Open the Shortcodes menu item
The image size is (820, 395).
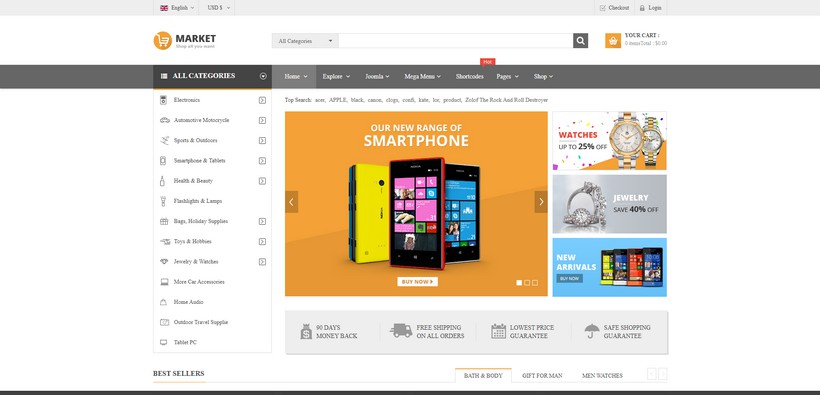pos(469,76)
